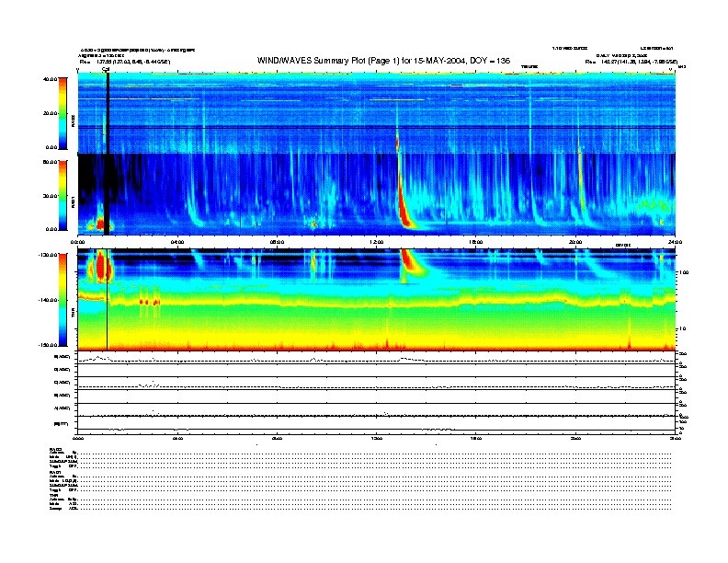Select the 20:00 time axis tick label
This screenshot has width=728, height=563.
tap(575, 242)
